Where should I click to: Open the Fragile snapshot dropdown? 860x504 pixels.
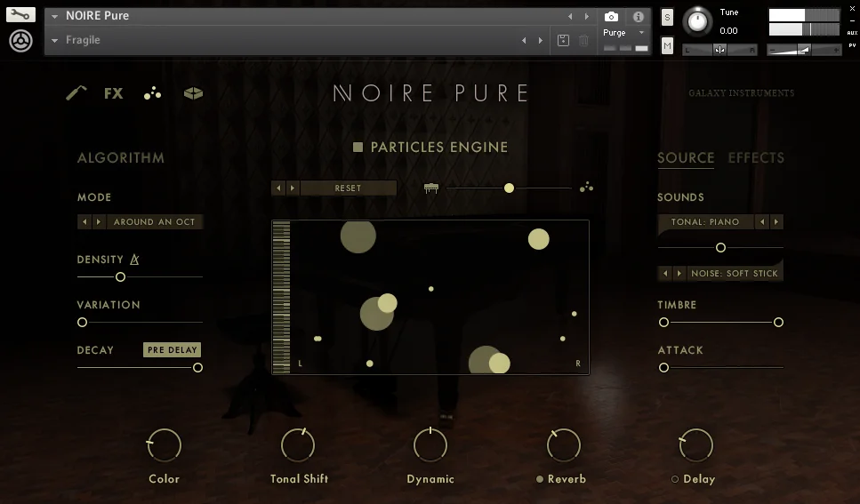pos(54,40)
